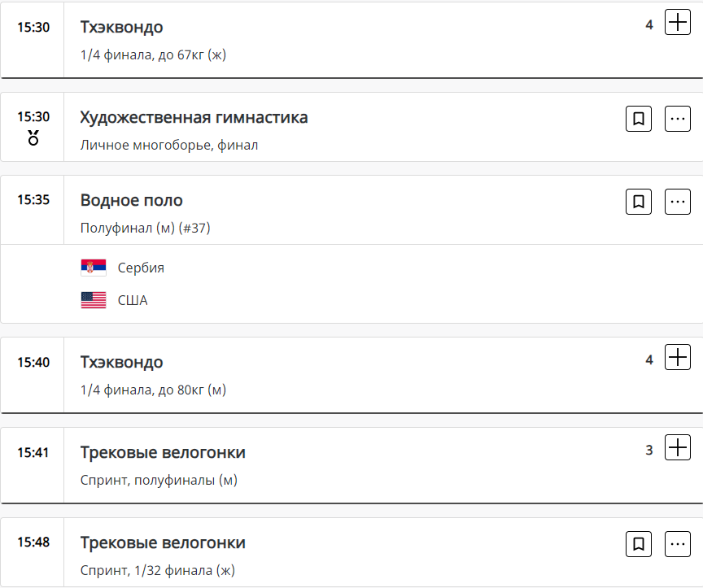Click the medal icon under 15:30
703x588 pixels.
(33, 137)
